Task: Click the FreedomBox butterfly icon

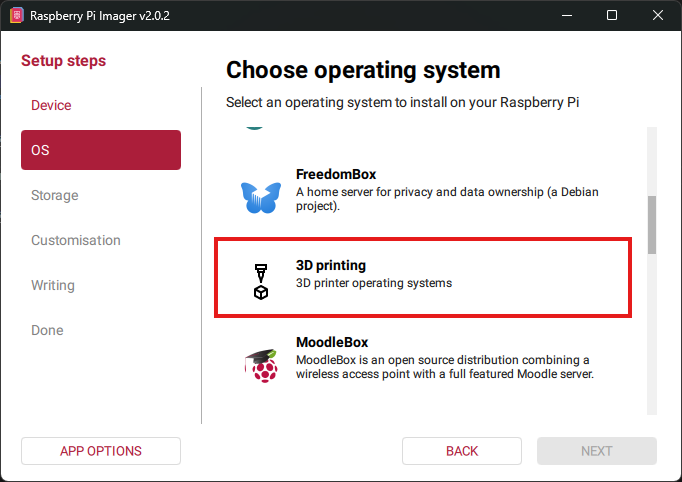Action: (x=261, y=196)
